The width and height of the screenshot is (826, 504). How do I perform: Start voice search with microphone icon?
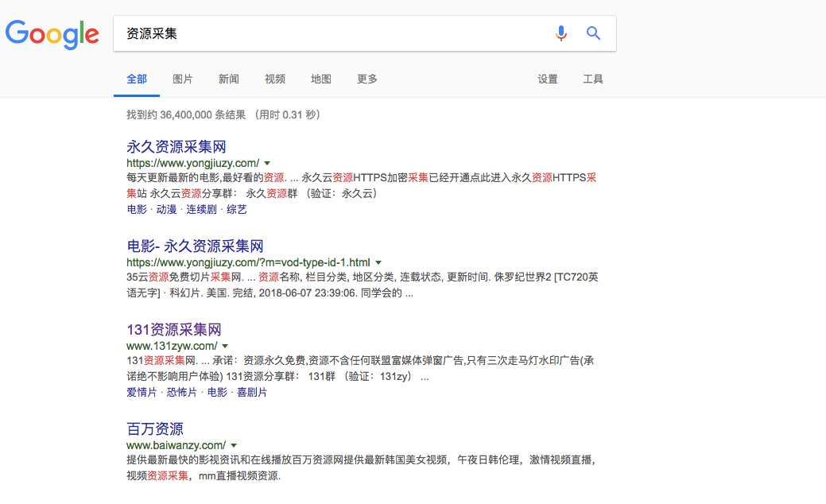[x=561, y=33]
